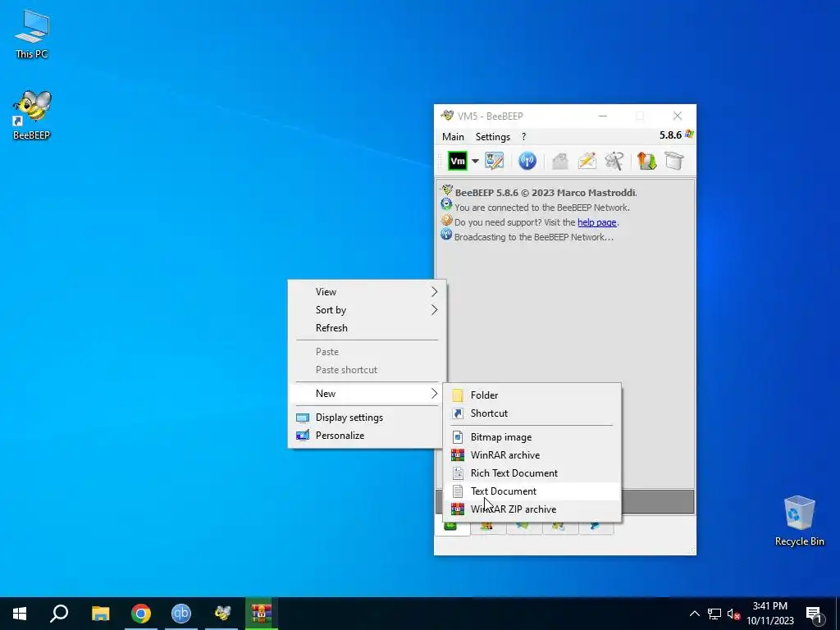
Task: Click the Vm user status avatar in BeeBEEP
Action: point(458,161)
